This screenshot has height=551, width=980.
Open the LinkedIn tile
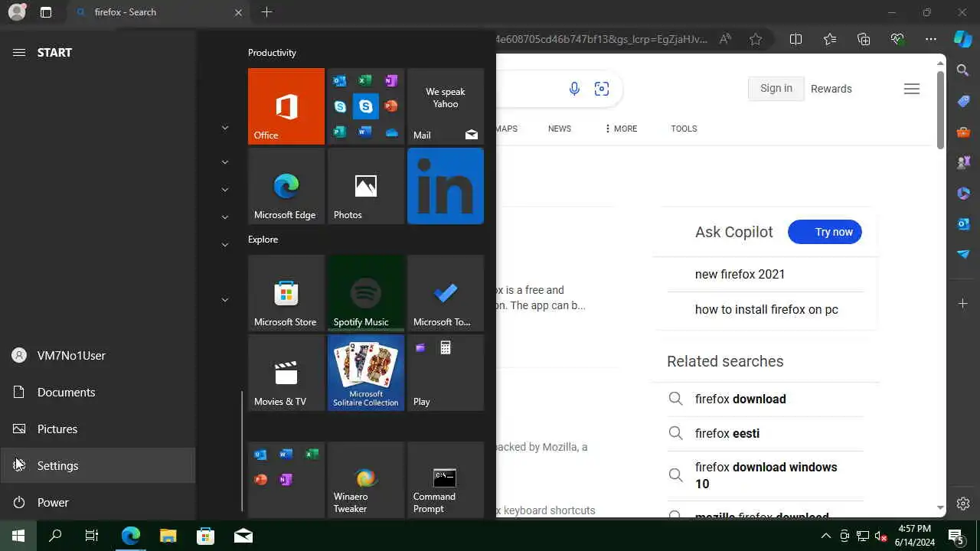446,186
